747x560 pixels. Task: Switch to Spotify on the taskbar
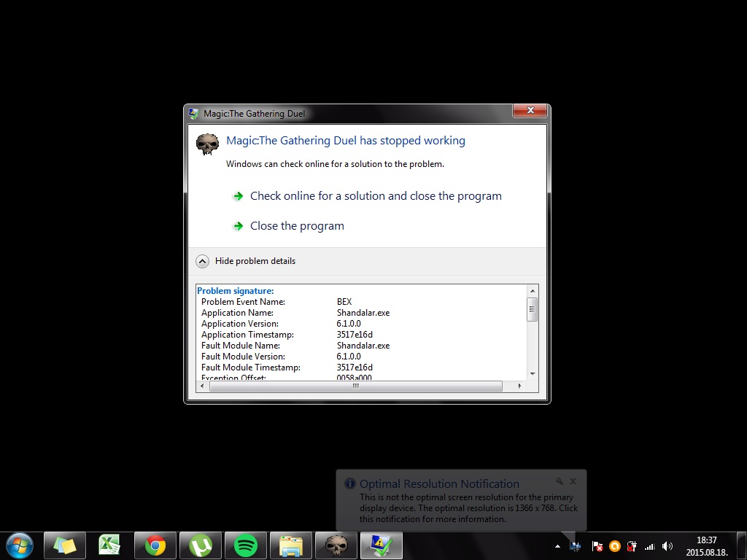point(246,545)
